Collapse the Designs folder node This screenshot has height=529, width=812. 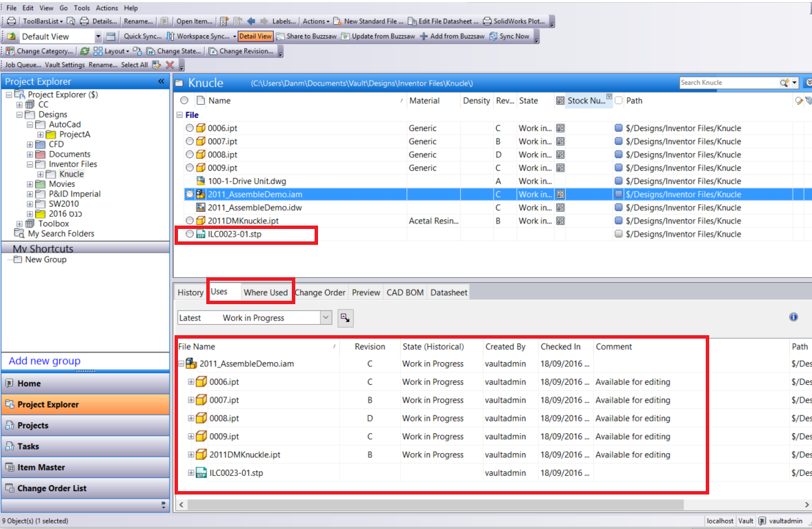click(x=19, y=114)
